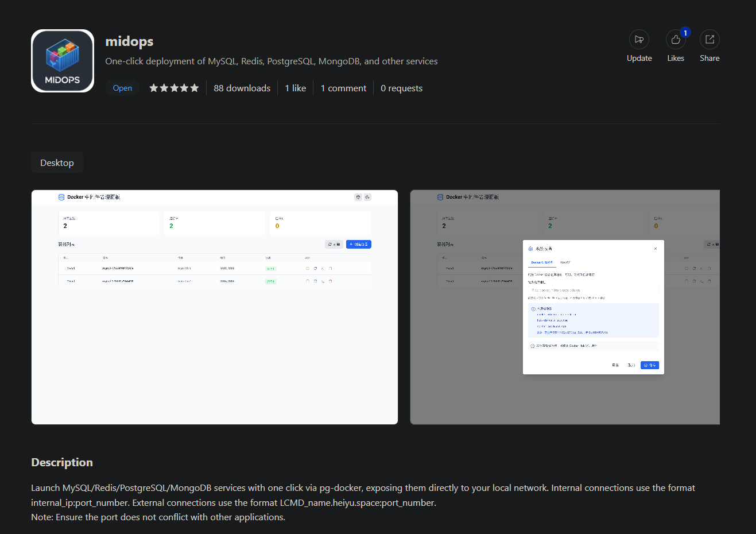The width and height of the screenshot is (756, 534).
Task: Open the 1 comment link
Action: (x=343, y=88)
